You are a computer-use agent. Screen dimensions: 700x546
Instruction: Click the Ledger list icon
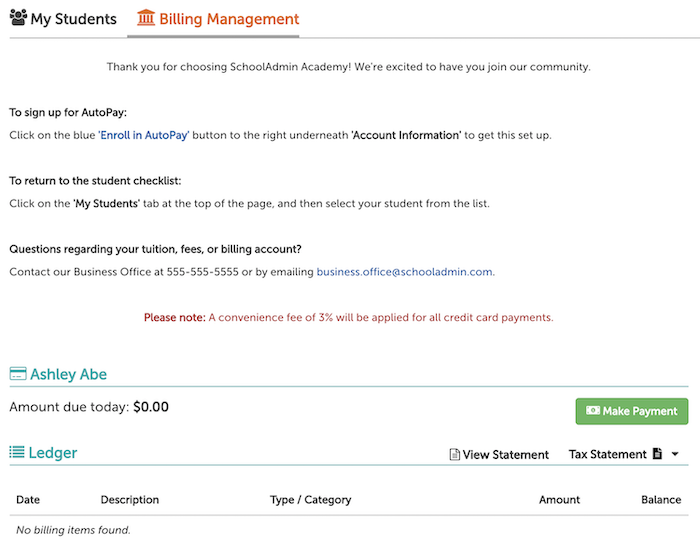[x=17, y=452]
